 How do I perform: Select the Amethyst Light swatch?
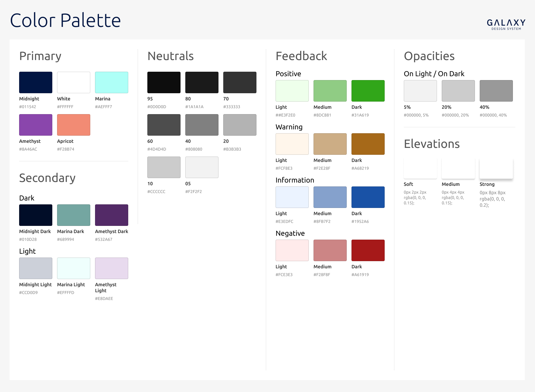111,268
